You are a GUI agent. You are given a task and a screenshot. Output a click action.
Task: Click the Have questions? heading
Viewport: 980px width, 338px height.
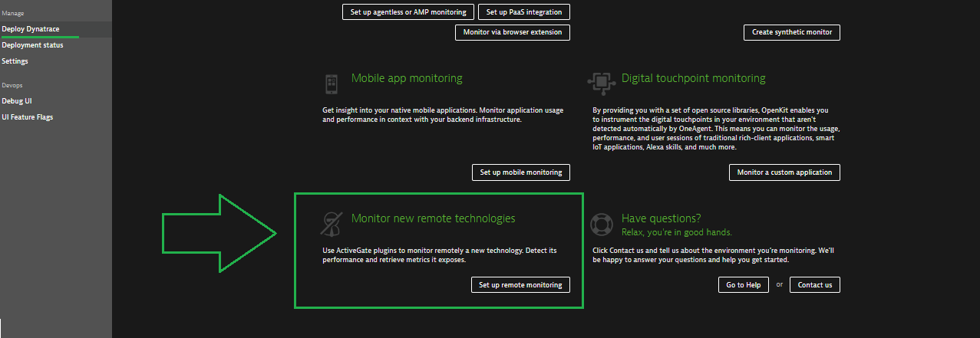[x=662, y=218]
